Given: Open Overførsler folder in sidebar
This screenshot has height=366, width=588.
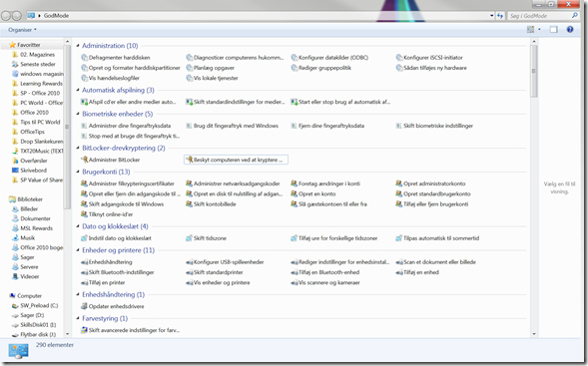Looking at the screenshot, I should pyautogui.click(x=30, y=161).
